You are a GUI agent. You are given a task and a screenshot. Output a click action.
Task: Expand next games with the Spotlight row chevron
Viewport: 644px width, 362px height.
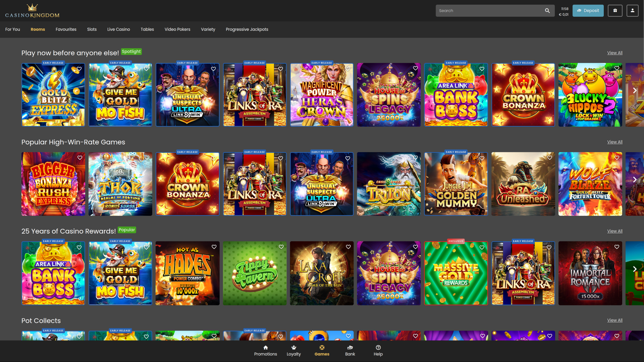tap(635, 90)
